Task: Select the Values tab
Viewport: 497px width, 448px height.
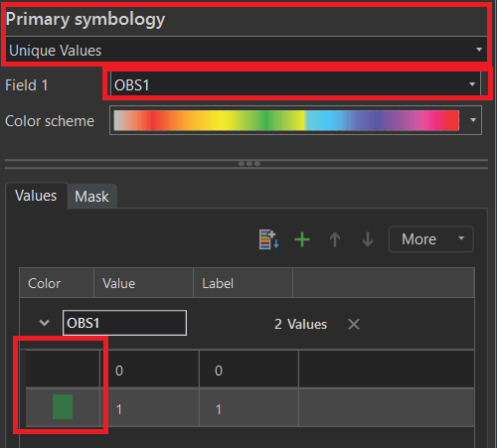Action: coord(36,196)
